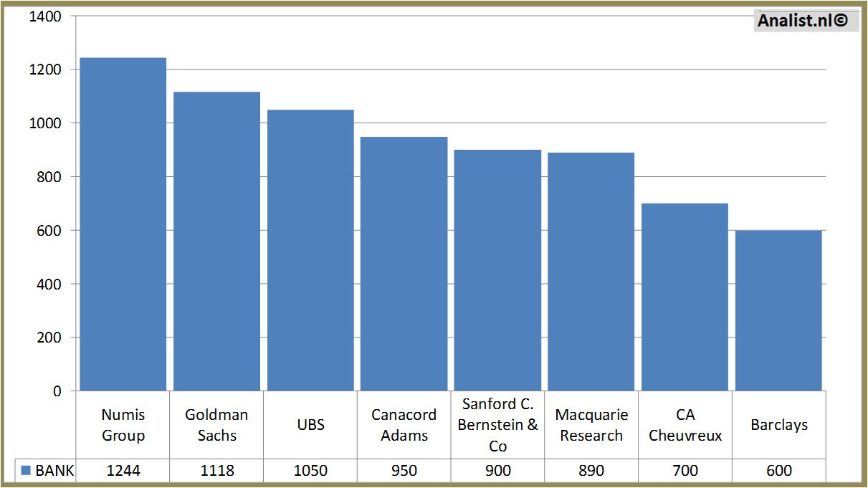Image resolution: width=868 pixels, height=488 pixels.
Task: Click the Sanford C. Bernstein & Co label
Action: tap(498, 425)
